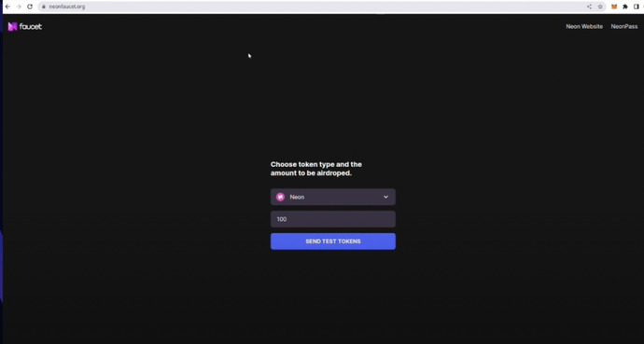644x344 pixels.
Task: Open the MetaMask fox extension
Action: (614, 7)
